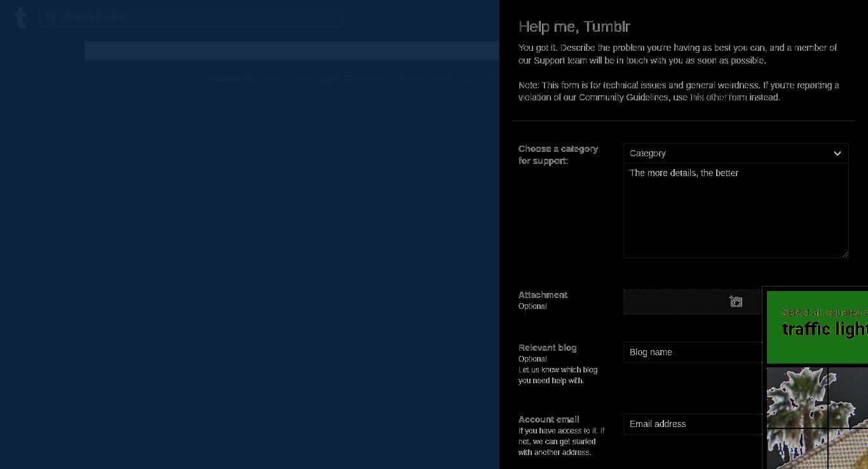
Task: Open the Jobs footer link
Action: [442, 79]
